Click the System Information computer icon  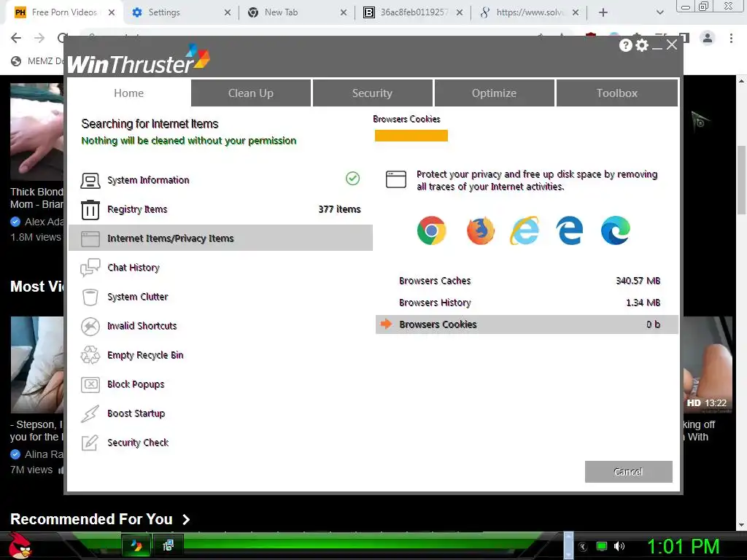point(90,181)
